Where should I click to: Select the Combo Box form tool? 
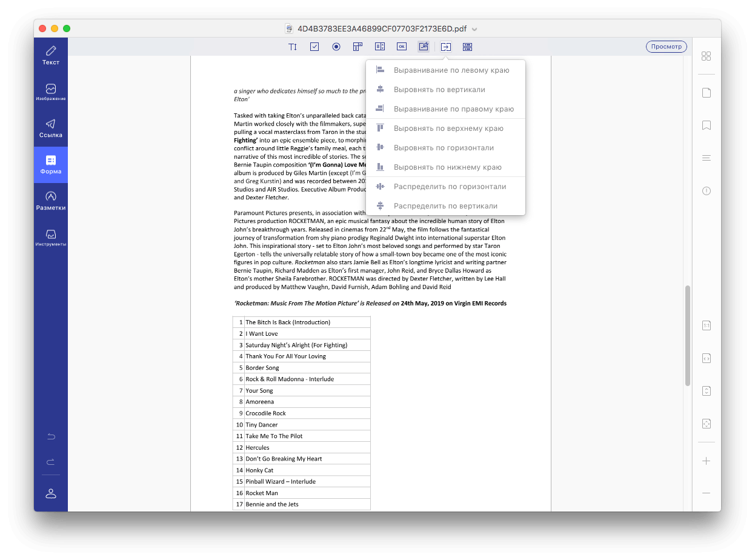pyautogui.click(x=358, y=47)
